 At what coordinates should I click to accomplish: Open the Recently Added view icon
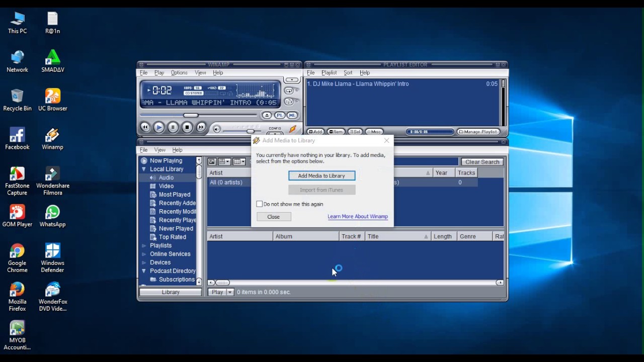[x=153, y=203]
